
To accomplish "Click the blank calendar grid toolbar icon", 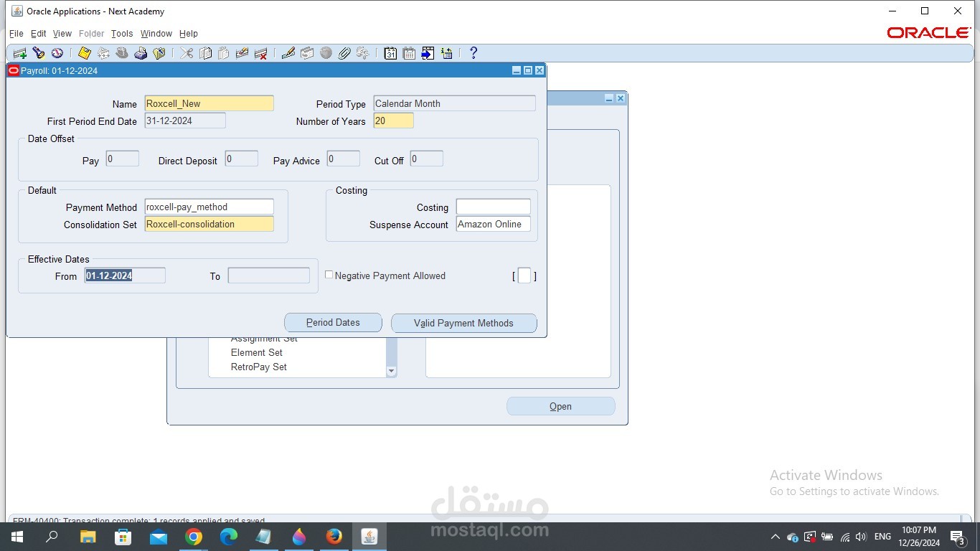I will (x=409, y=53).
